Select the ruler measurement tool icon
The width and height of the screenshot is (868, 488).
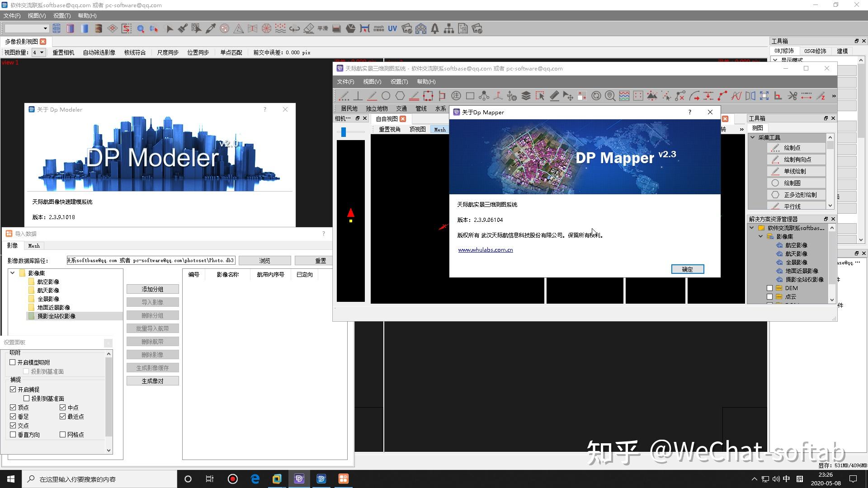tap(554, 96)
